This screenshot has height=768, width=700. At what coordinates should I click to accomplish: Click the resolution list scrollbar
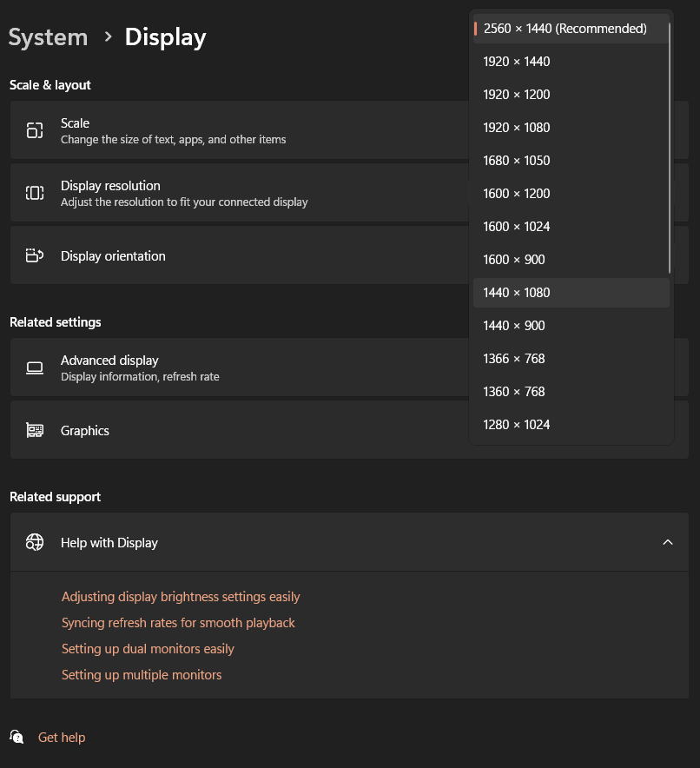click(x=670, y=148)
